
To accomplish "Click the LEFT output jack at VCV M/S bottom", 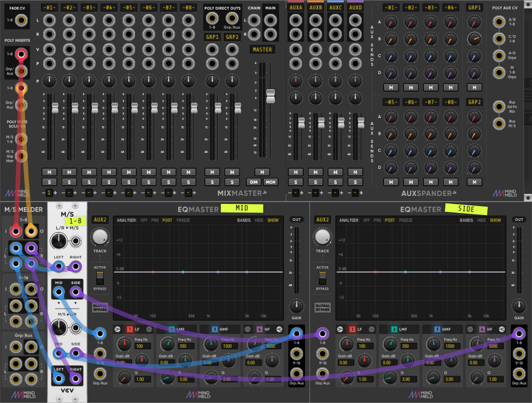I will (59, 379).
